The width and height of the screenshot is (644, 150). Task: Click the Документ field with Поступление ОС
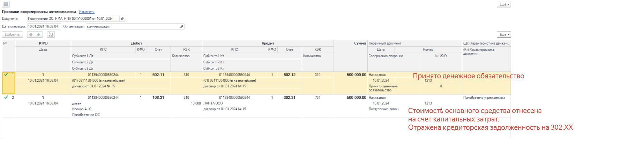coord(70,19)
